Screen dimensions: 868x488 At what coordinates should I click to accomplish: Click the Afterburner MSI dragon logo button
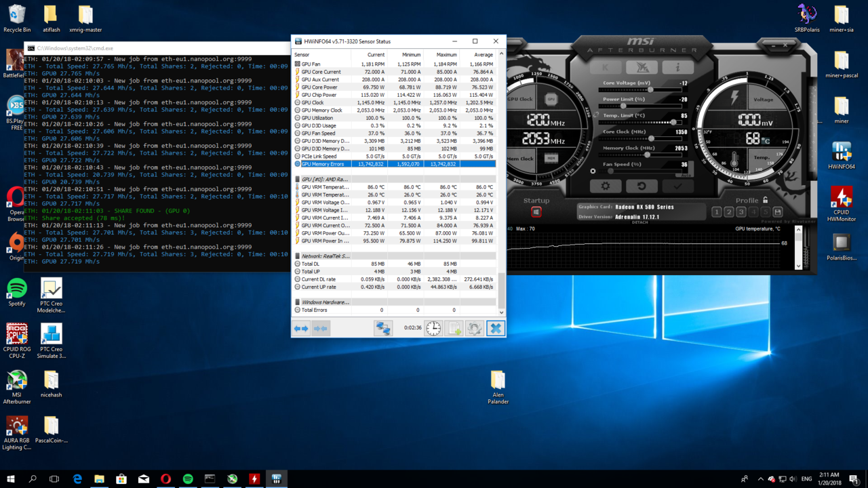tap(642, 67)
